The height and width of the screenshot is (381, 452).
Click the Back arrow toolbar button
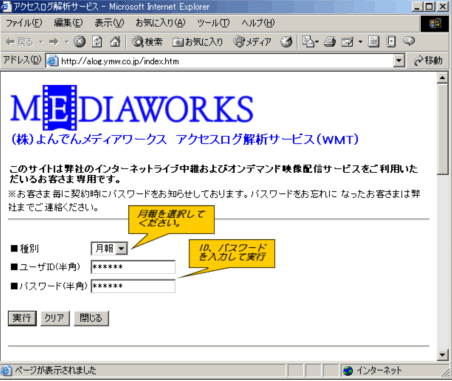[x=19, y=42]
